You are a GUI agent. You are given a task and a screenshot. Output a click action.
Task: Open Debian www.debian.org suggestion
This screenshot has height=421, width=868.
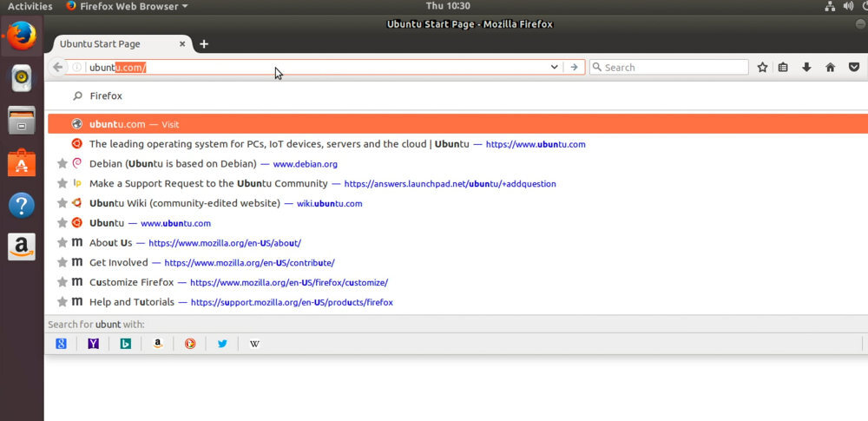coord(457,164)
